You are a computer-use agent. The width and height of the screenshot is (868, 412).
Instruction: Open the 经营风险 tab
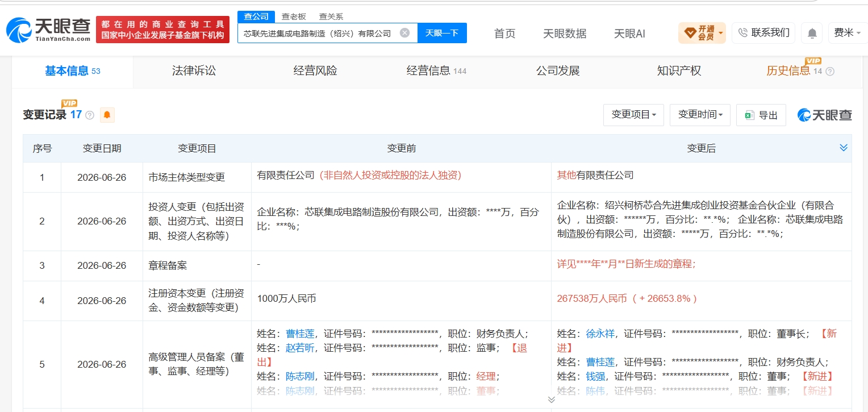tap(315, 71)
